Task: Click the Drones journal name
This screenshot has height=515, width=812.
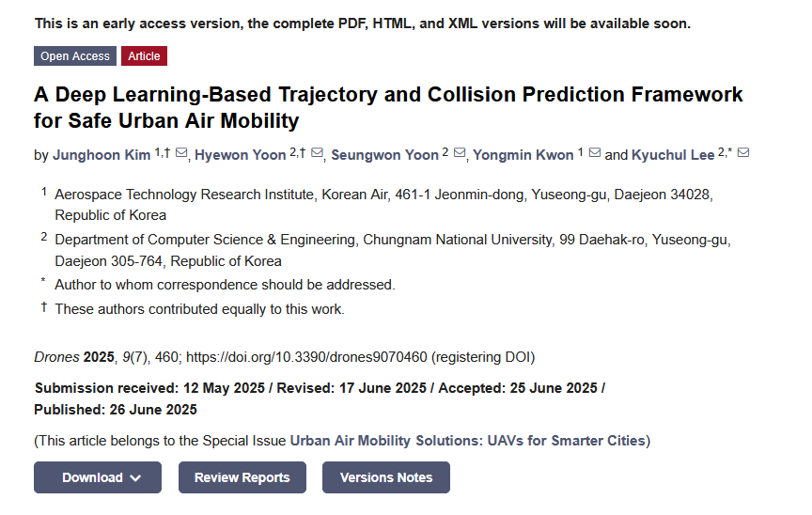Action: pos(56,357)
